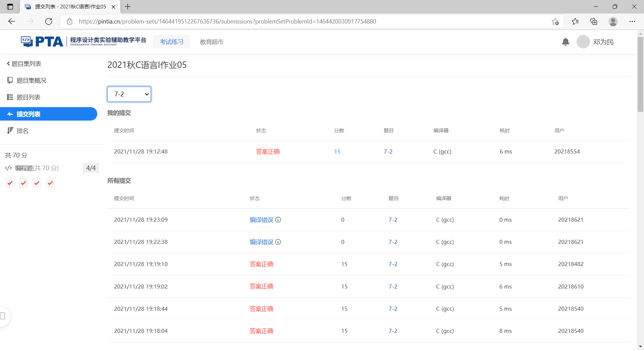Click scrollbar down arrow
644x350 pixels.
(x=640, y=346)
